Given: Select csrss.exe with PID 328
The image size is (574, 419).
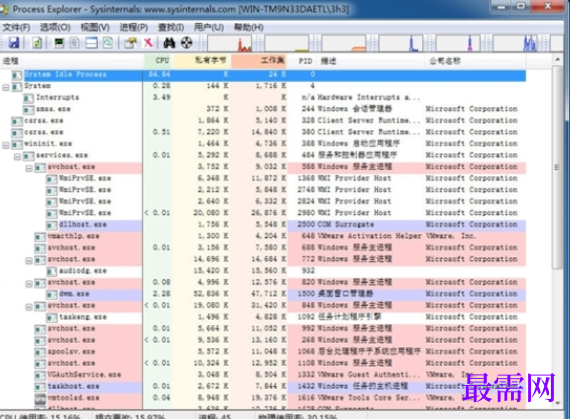Looking at the screenshot, I should pyautogui.click(x=263, y=121).
